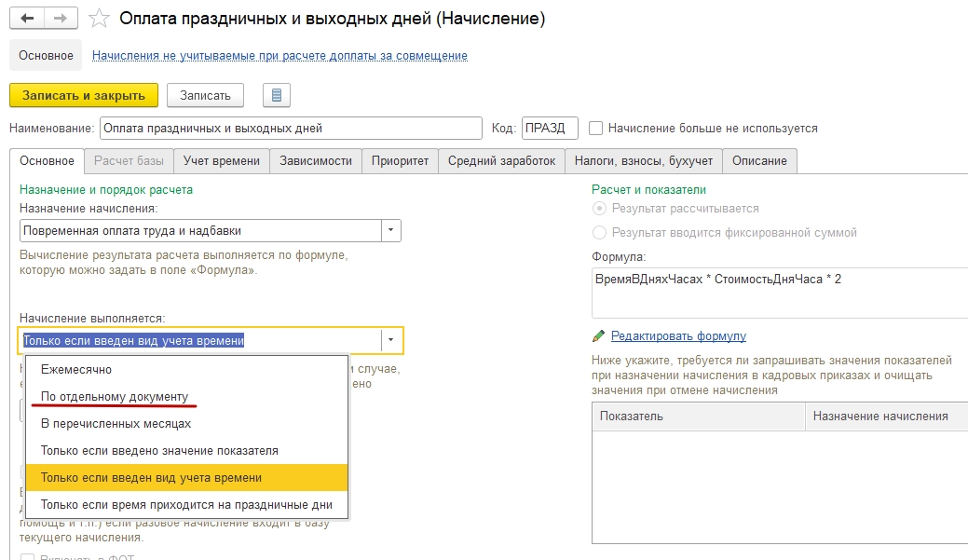The height and width of the screenshot is (560, 968).
Task: Click the forward navigation arrow
Action: [61, 19]
